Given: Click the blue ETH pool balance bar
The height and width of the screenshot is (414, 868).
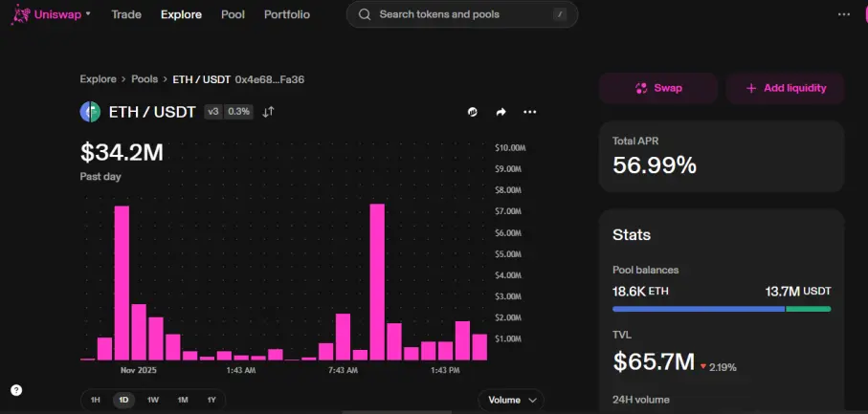Looking at the screenshot, I should pos(699,309).
